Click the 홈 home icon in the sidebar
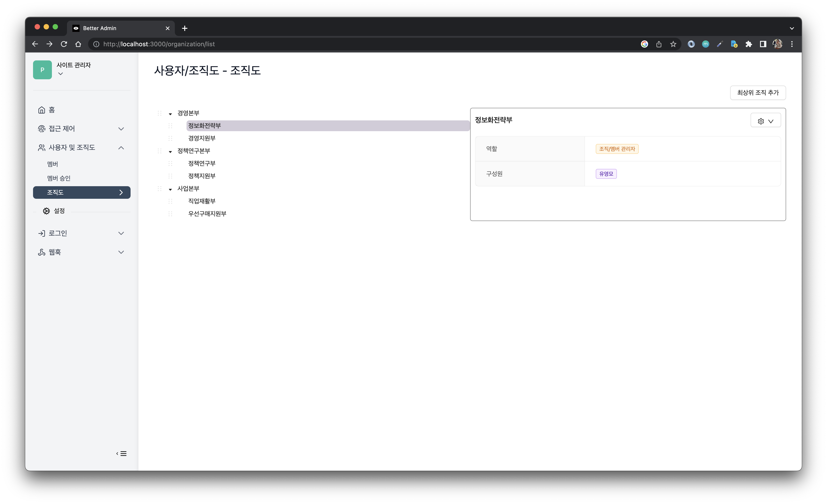 click(x=41, y=110)
